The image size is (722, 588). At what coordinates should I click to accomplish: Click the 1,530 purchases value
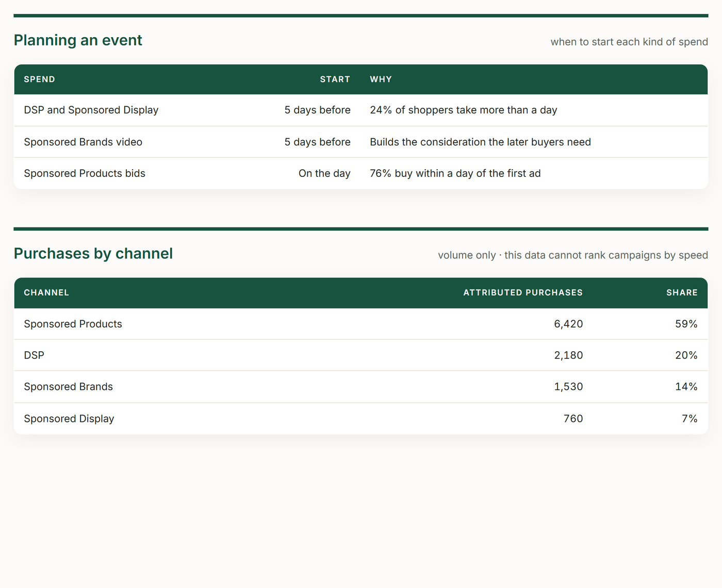click(x=569, y=387)
